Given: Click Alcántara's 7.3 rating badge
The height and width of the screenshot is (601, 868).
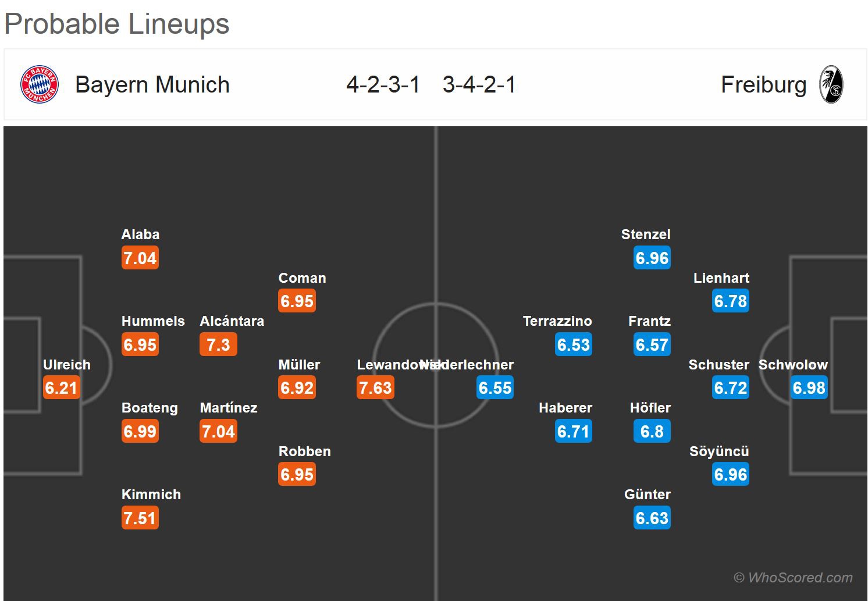Looking at the screenshot, I should [x=218, y=344].
